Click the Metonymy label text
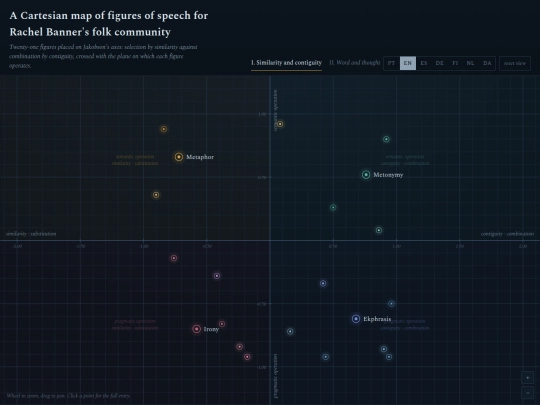The image size is (540, 405). (388, 175)
